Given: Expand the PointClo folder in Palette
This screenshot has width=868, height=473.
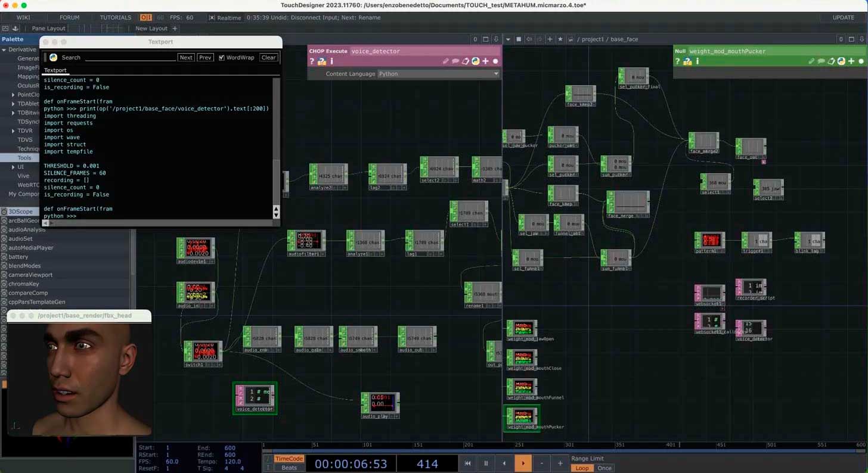Looking at the screenshot, I should click(x=13, y=95).
